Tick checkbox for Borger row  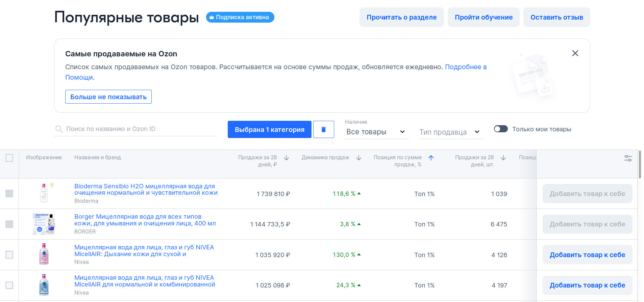tap(9, 224)
